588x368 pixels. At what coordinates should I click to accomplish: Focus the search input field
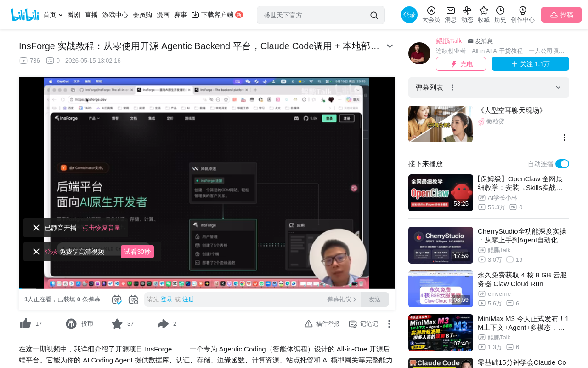tap(315, 15)
